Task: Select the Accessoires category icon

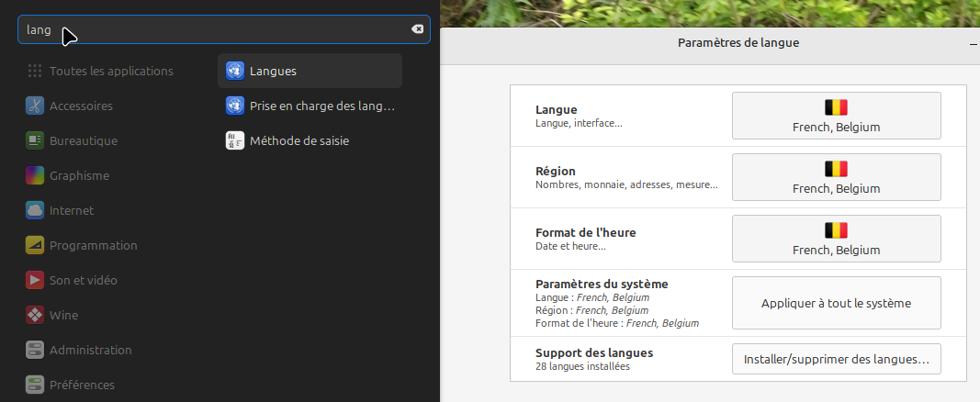Action: (35, 106)
